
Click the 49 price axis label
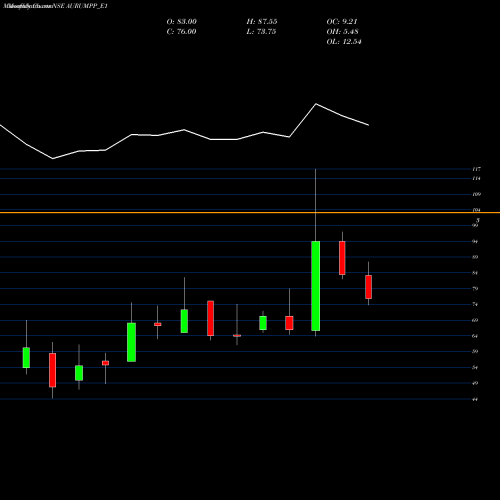pyautogui.click(x=475, y=383)
